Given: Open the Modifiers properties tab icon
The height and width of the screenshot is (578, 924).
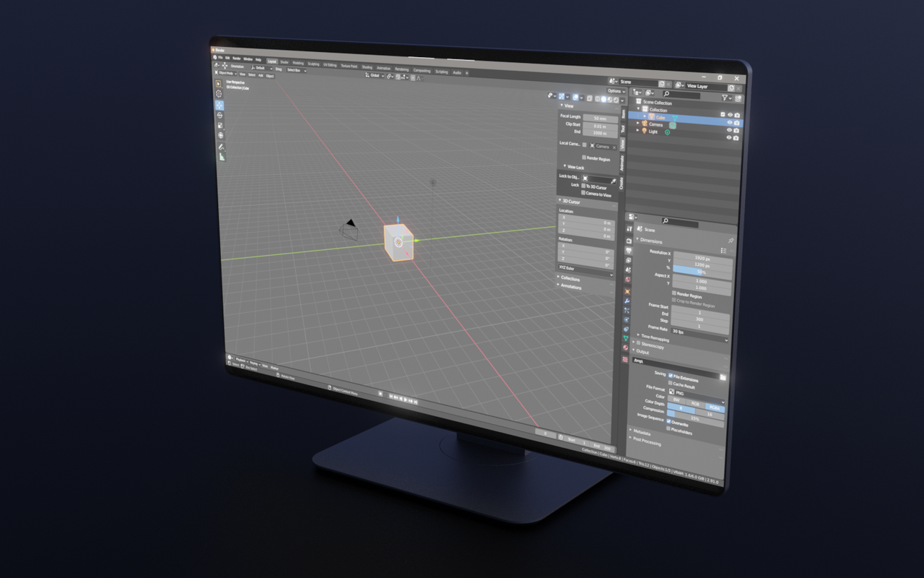Looking at the screenshot, I should pyautogui.click(x=627, y=301).
